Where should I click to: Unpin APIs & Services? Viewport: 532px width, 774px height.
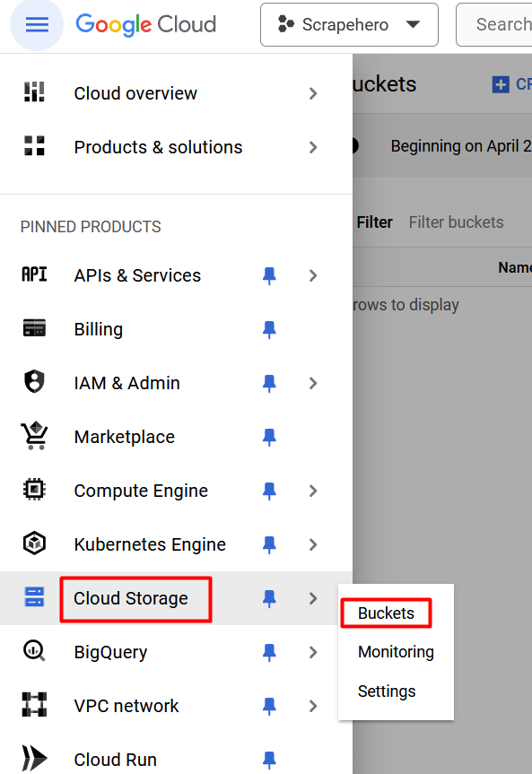click(269, 275)
